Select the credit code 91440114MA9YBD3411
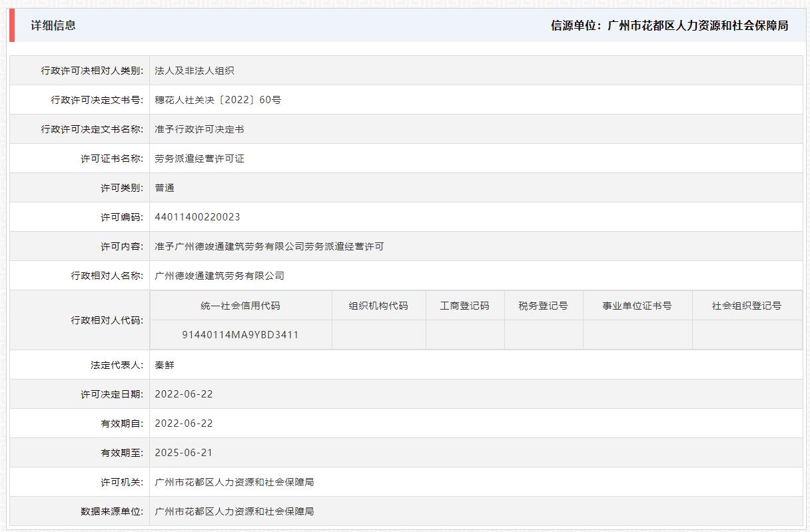 coord(240,335)
